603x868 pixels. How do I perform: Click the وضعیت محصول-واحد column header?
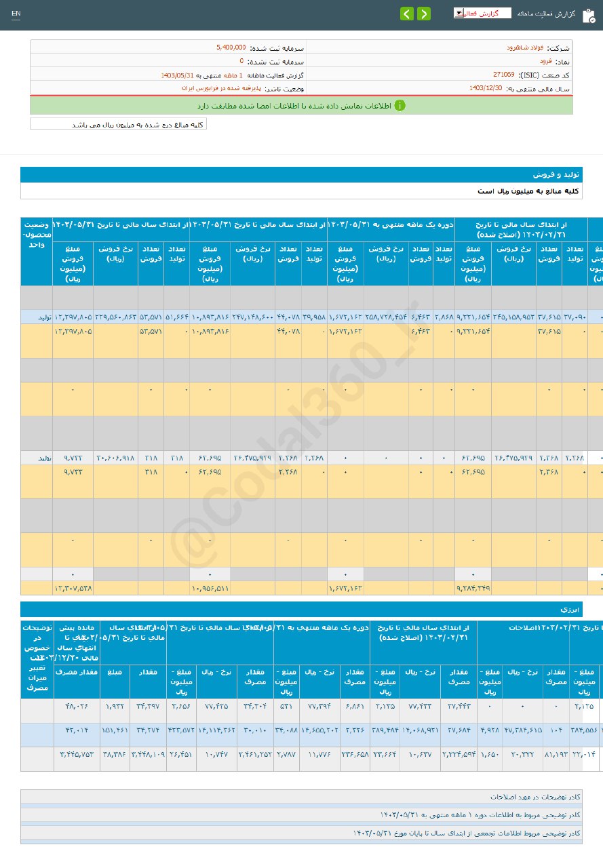point(37,234)
